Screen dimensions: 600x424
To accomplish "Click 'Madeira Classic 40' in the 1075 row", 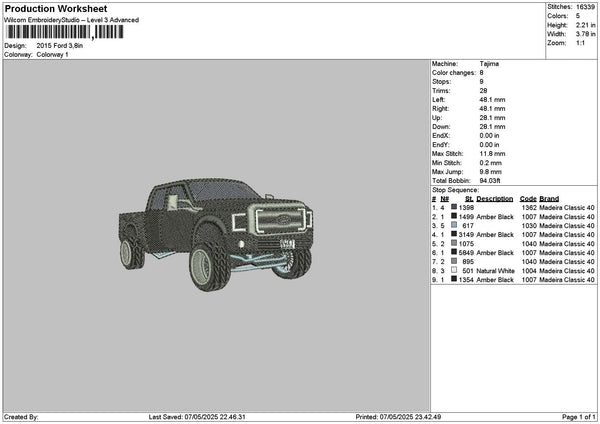I will click(x=567, y=244).
